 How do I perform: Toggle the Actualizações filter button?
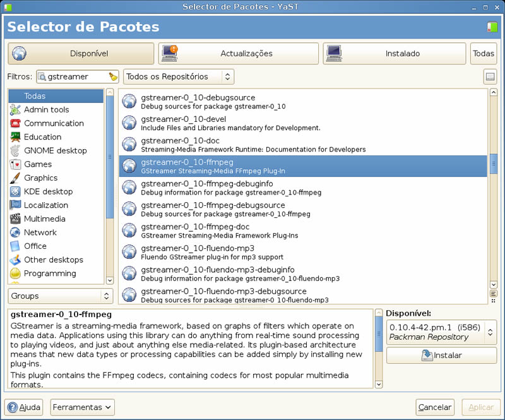tap(238, 54)
